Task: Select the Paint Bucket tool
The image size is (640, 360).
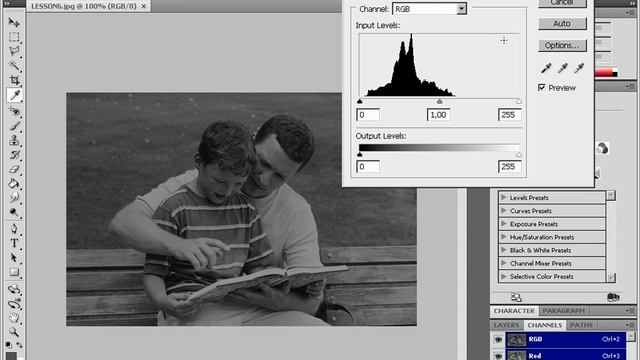Action: click(14, 184)
